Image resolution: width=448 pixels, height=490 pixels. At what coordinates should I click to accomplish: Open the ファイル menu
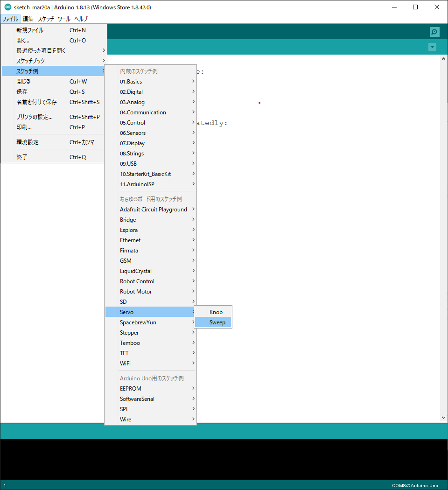click(x=10, y=19)
